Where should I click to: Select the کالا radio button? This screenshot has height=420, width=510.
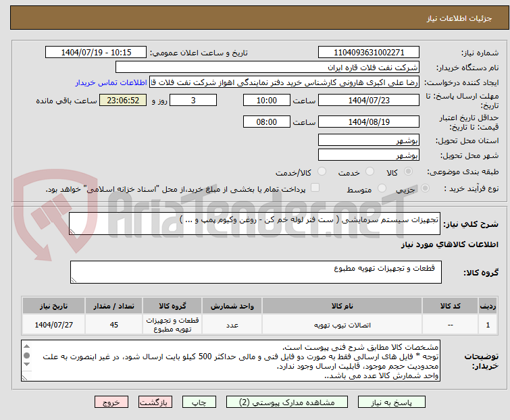[408, 172]
